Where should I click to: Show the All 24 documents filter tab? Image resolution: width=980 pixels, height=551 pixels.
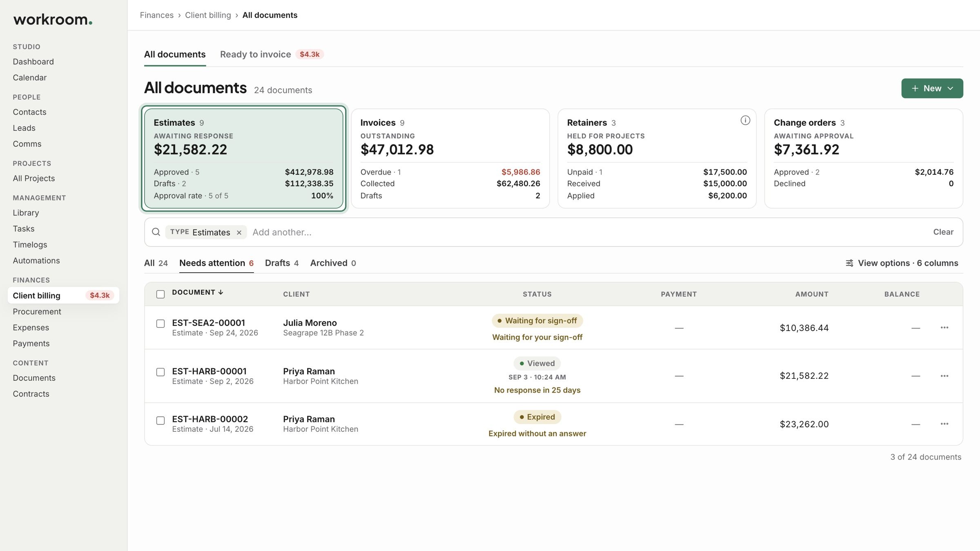click(x=156, y=263)
